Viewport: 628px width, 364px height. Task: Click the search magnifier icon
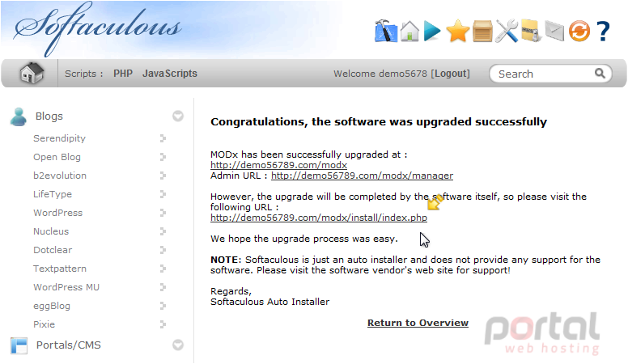tap(600, 74)
